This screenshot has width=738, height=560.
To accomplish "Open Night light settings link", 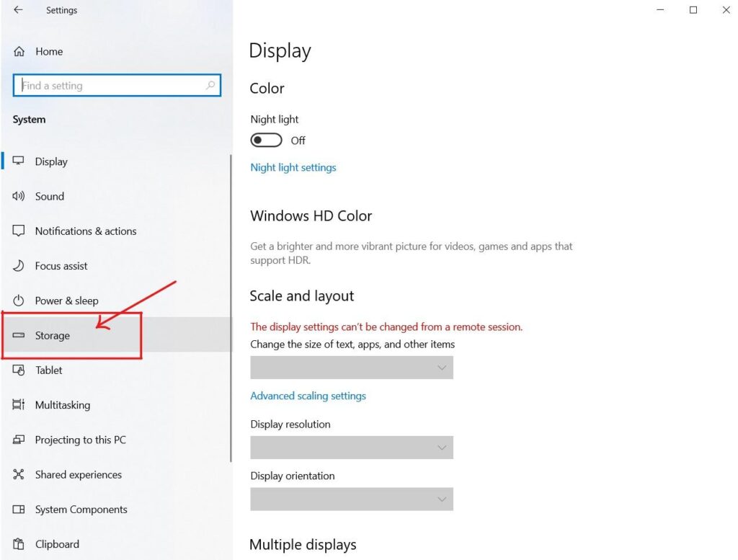I will 293,167.
